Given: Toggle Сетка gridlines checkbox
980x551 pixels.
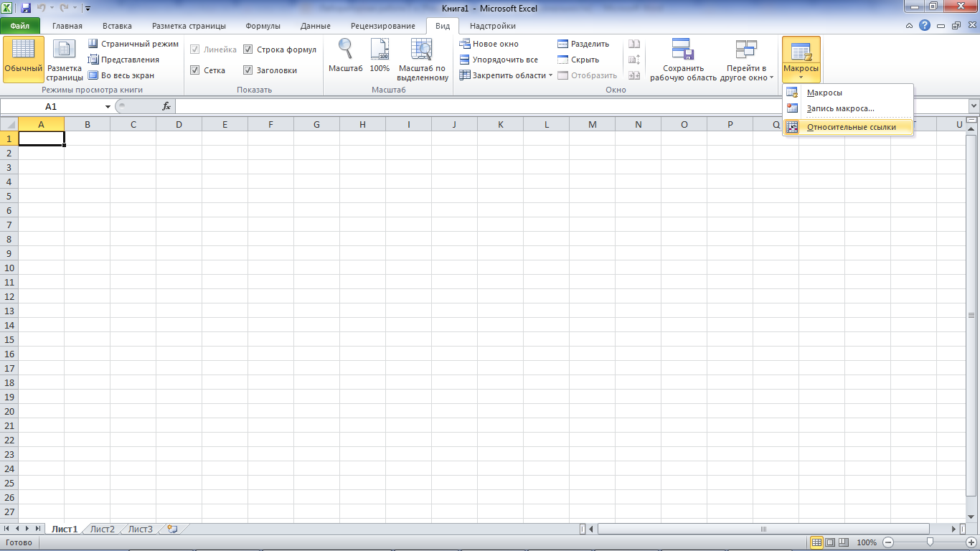Looking at the screenshot, I should click(194, 70).
